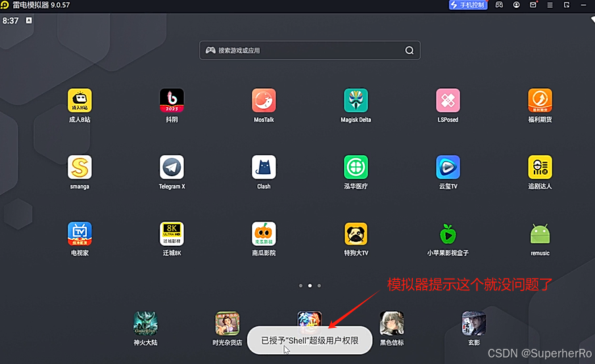Open the 时光杂货店 game
595x364 pixels.
pos(227,323)
